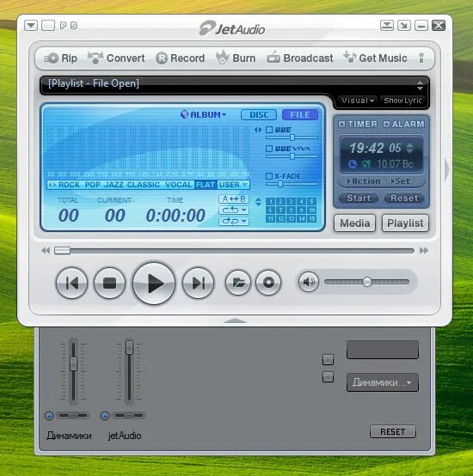Click the rewind double-arrow icon

(46, 250)
